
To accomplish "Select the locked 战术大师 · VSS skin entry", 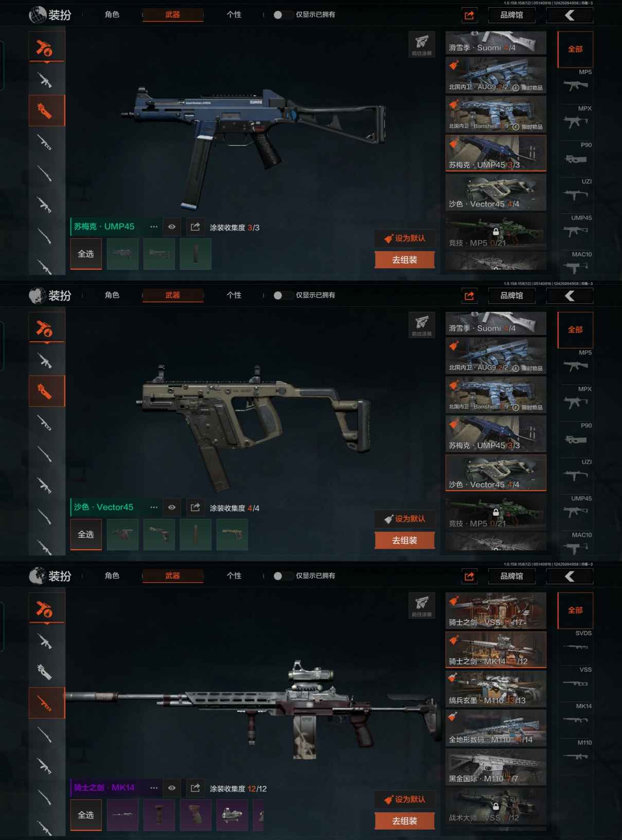I will click(496, 806).
